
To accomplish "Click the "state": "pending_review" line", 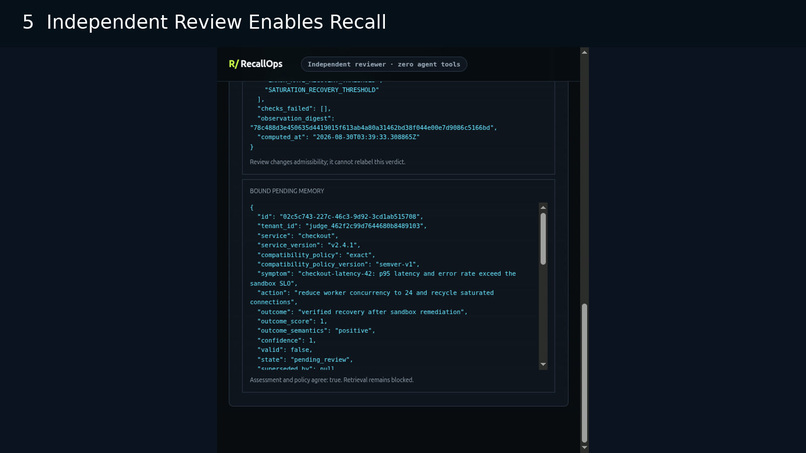I will coord(305,360).
